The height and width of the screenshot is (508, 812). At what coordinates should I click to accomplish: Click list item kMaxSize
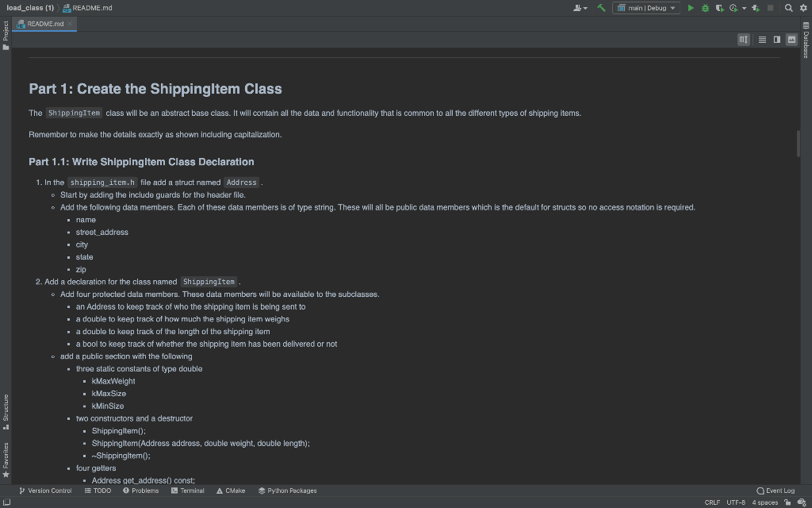pos(109,394)
